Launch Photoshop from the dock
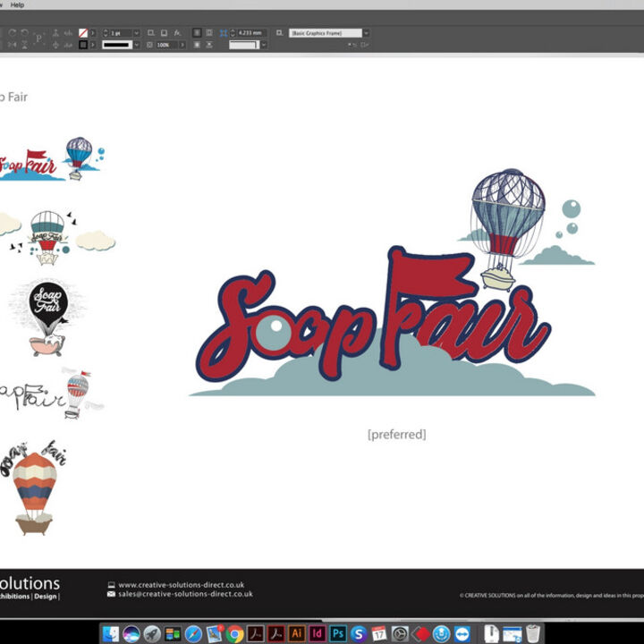 338,633
